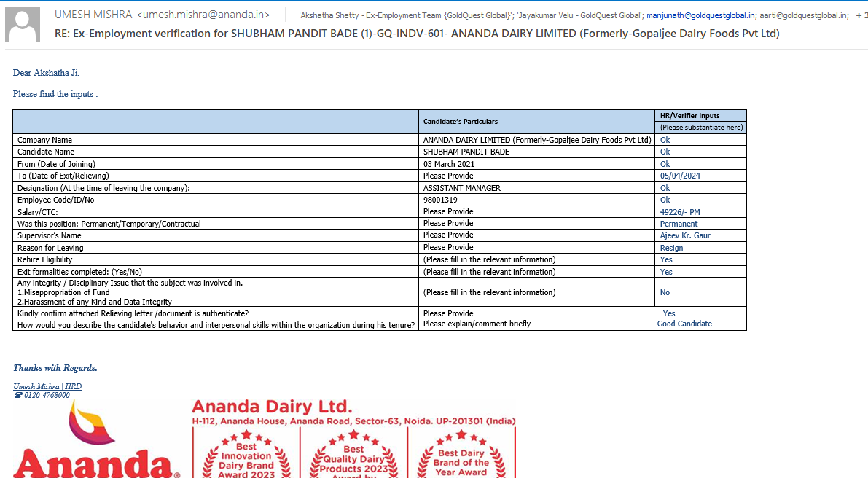Click the 05/04/2024 date of exit cell
This screenshot has width=868, height=481.
click(x=680, y=176)
